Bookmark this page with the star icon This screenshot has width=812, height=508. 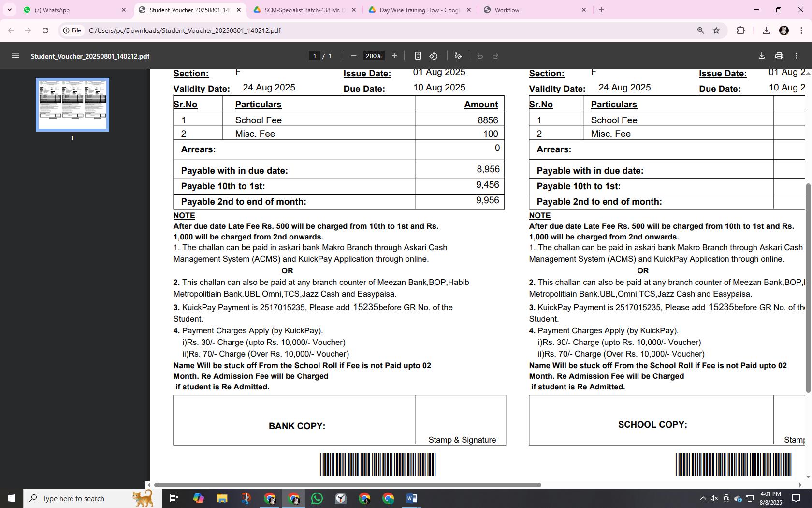point(716,30)
